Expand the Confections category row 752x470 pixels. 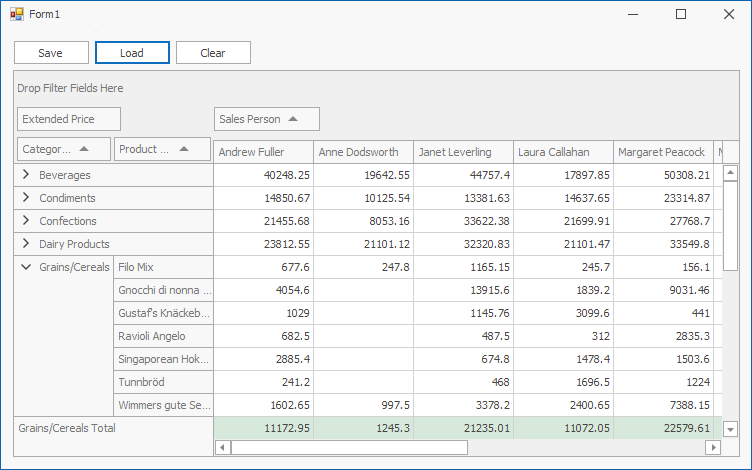pyautogui.click(x=26, y=221)
